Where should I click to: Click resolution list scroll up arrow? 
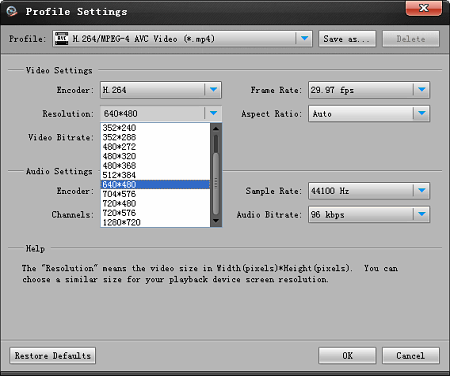click(x=216, y=128)
